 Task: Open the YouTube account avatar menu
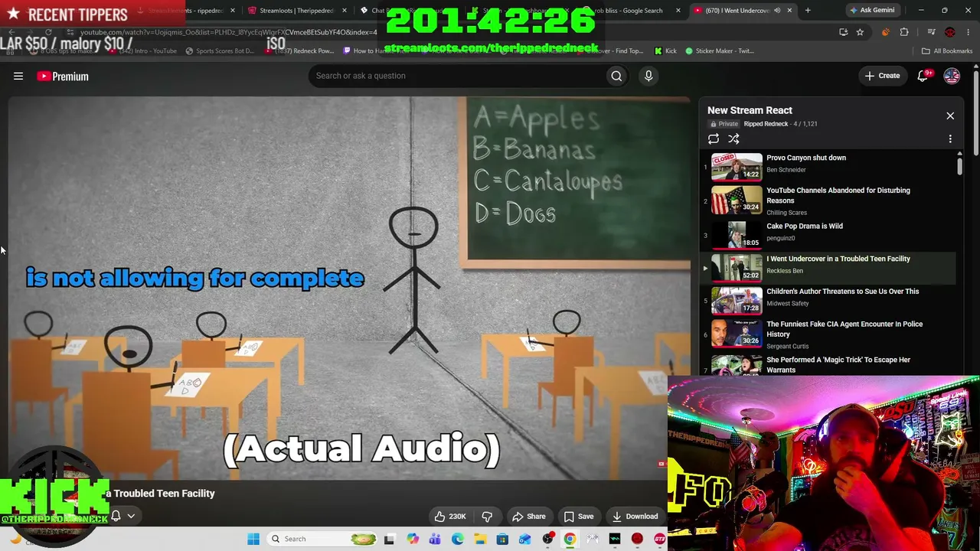[x=952, y=76]
